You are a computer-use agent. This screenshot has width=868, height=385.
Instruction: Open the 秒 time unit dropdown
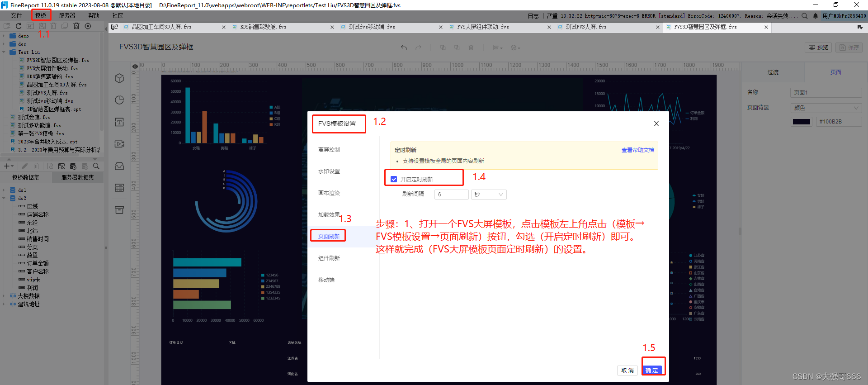pos(489,195)
